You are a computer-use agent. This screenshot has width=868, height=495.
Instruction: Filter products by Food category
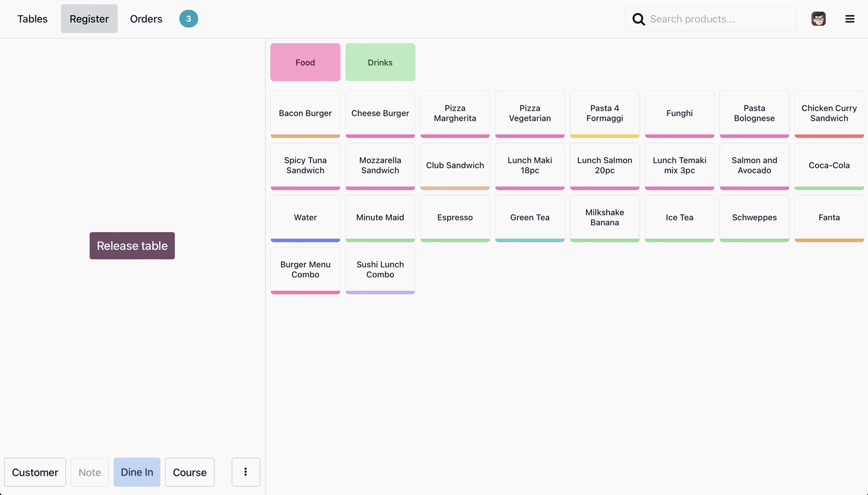tap(305, 62)
